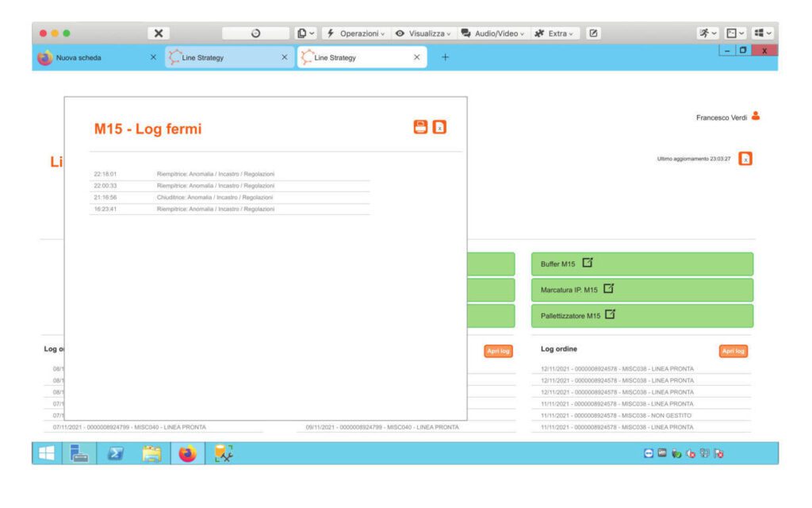The width and height of the screenshot is (812, 508).
Task: Open the Operazioni dropdown menu
Action: coord(361,33)
